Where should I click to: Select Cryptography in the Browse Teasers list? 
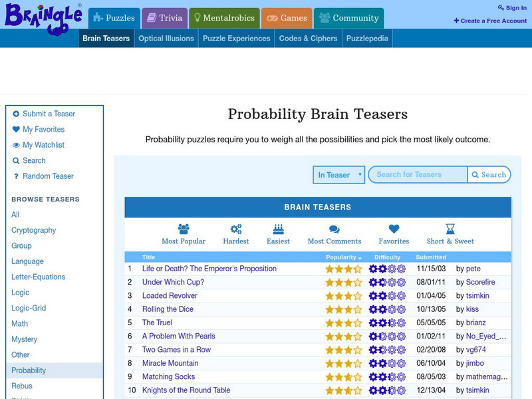tap(34, 230)
